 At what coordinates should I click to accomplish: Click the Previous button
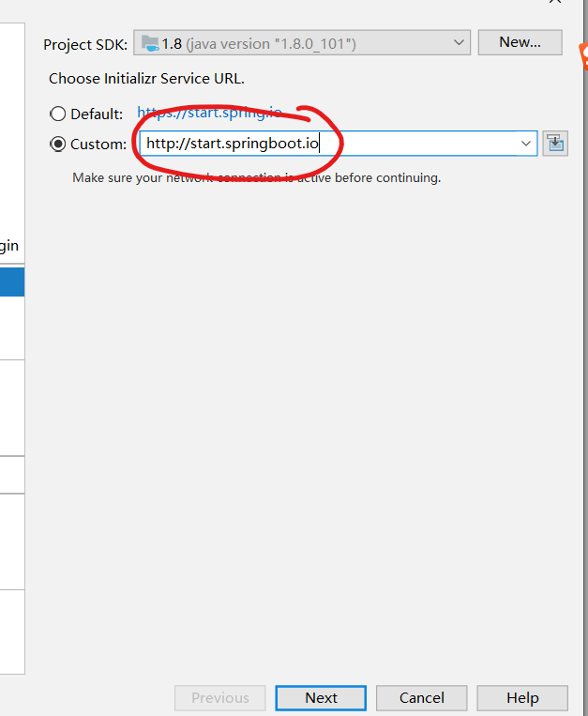219,698
